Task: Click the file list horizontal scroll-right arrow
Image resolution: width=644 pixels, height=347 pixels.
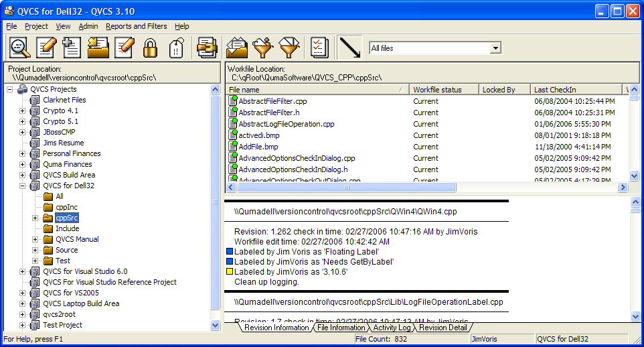Action: click(x=623, y=188)
